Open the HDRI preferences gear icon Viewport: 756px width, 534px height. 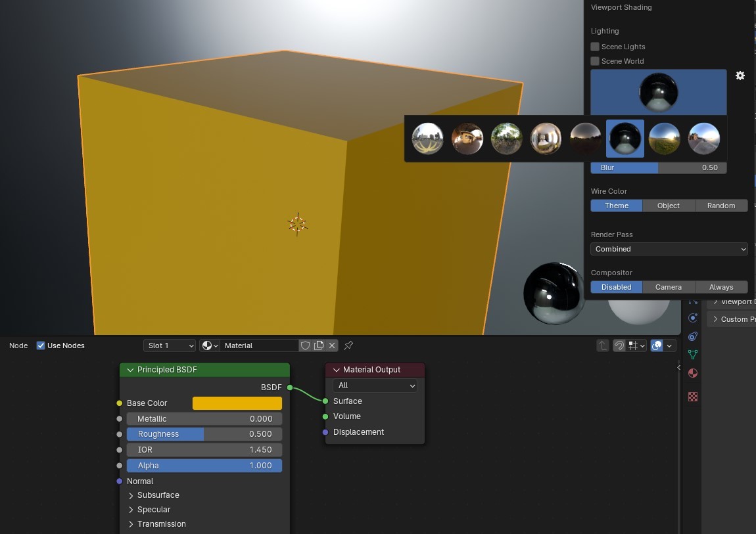pos(740,76)
